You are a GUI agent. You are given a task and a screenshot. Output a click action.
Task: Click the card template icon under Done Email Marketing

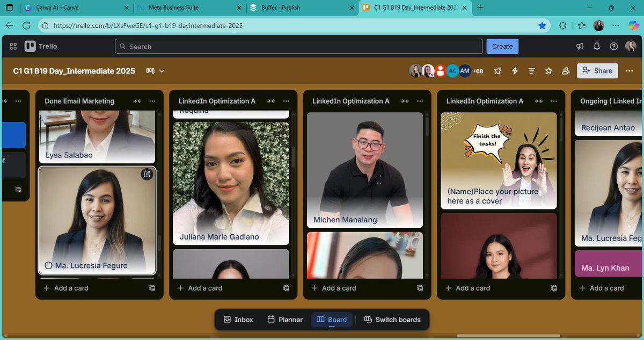click(152, 288)
